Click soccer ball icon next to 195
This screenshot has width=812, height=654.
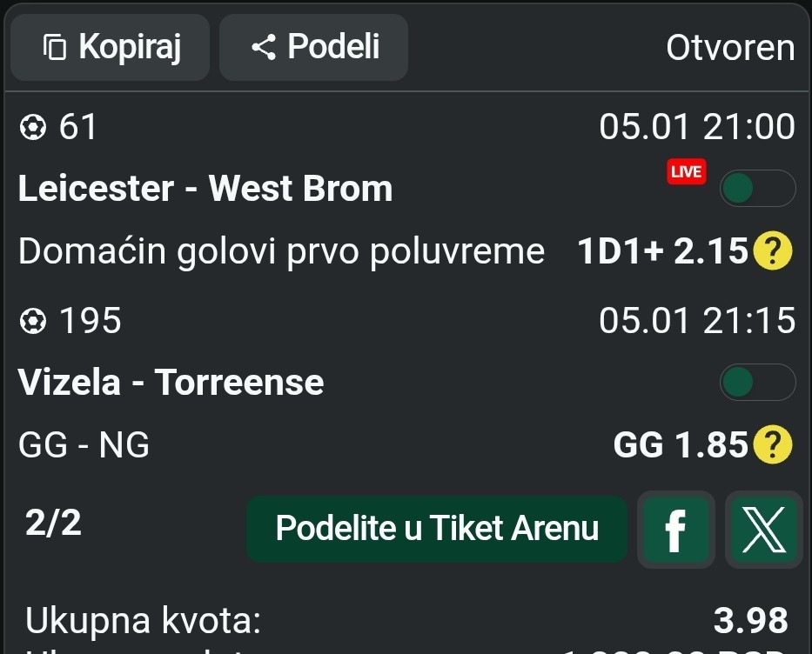[x=32, y=321]
